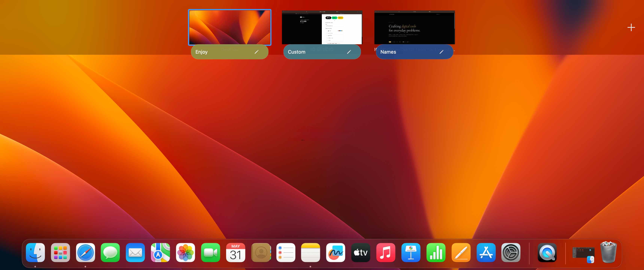Launch FaceTime from the Dock
644x270 pixels.
pyautogui.click(x=210, y=252)
